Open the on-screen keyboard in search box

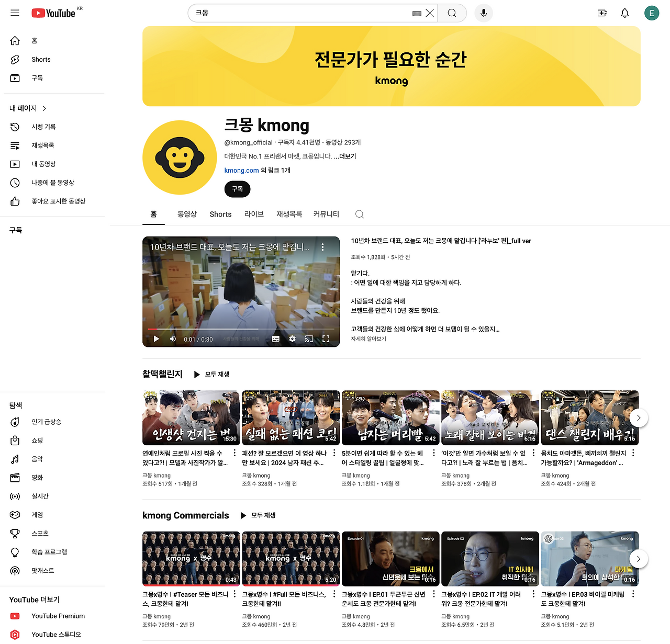(x=417, y=14)
